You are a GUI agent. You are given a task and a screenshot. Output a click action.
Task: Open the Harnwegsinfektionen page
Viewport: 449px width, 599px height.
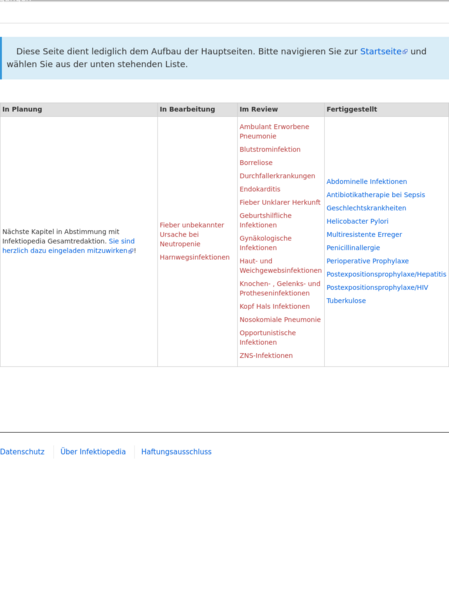point(195,257)
